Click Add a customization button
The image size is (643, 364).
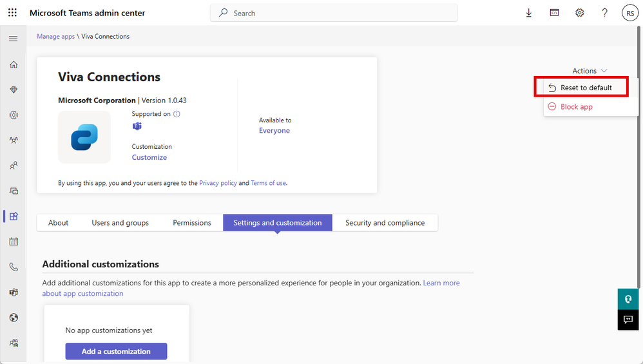tap(116, 351)
